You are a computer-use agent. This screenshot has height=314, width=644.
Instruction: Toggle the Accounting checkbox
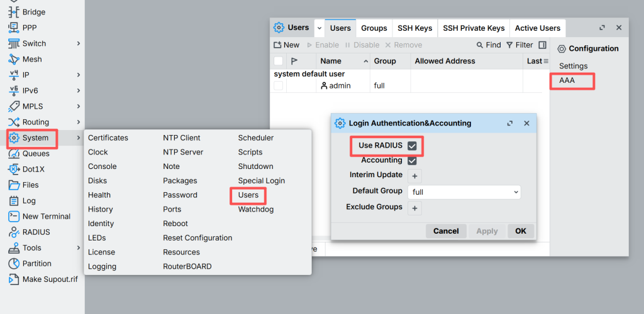[413, 161]
